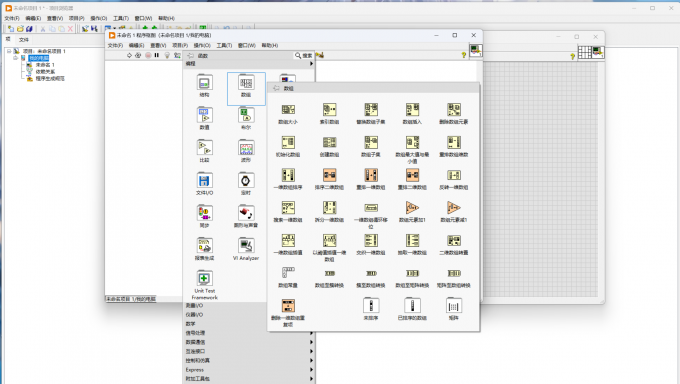The width and height of the screenshot is (680, 384).
Task: Expand the Data Communication (数据通信) category
Action: [311, 342]
